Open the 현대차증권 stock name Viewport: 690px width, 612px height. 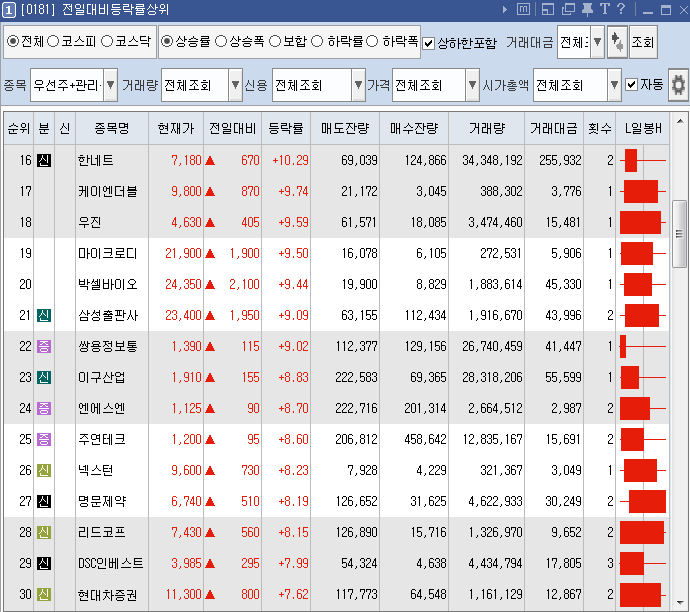tap(107, 595)
